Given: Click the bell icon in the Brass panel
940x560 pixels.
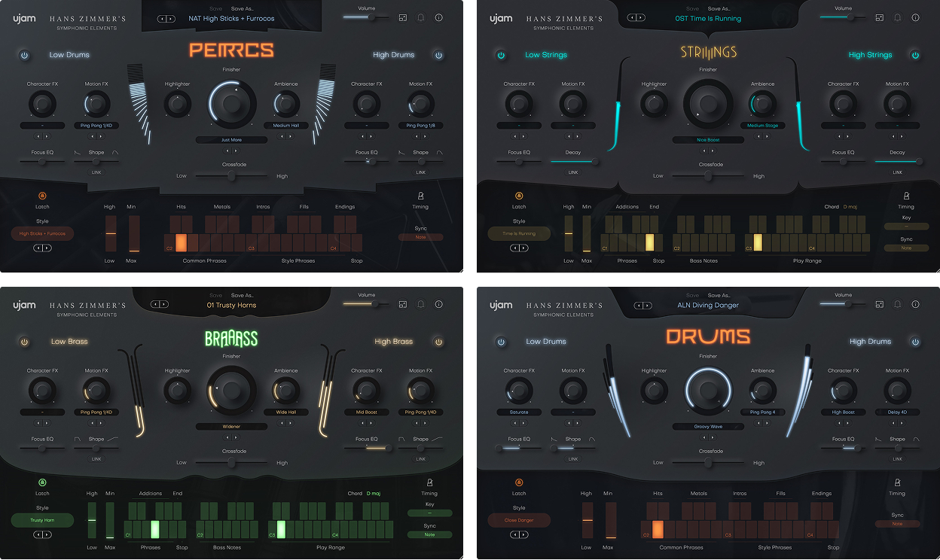Looking at the screenshot, I should (420, 304).
